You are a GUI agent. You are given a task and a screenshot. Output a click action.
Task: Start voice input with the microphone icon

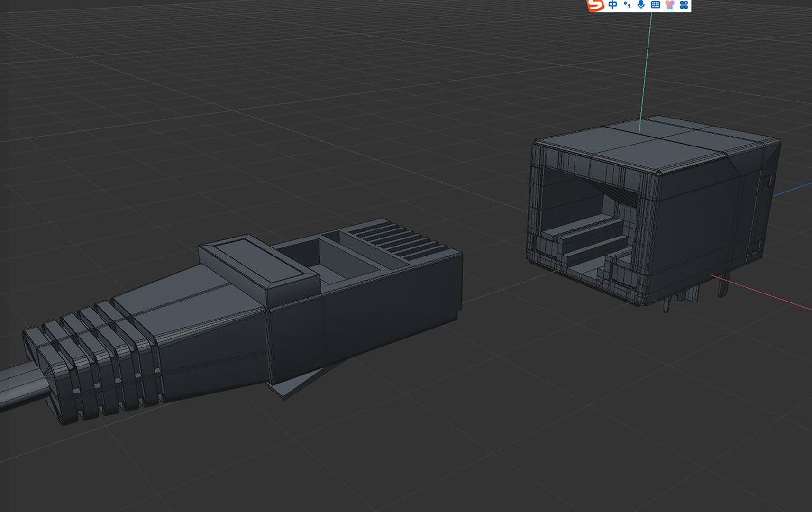click(x=641, y=5)
